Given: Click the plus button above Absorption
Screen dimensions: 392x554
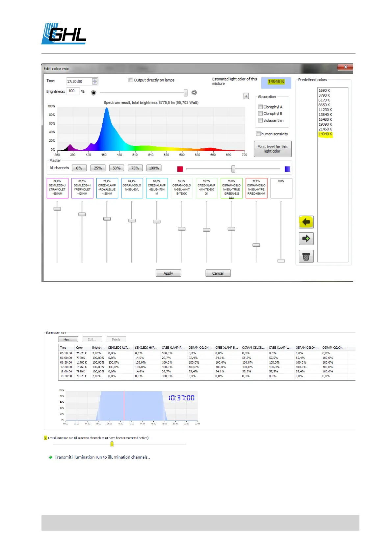Looking at the screenshot, I should point(246,96).
